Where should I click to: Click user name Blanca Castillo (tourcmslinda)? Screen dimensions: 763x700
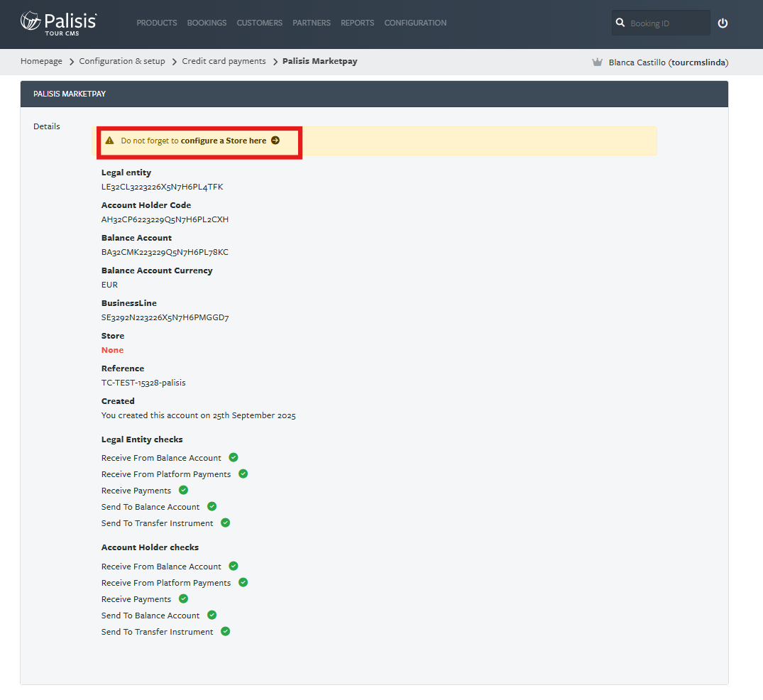[x=668, y=62]
